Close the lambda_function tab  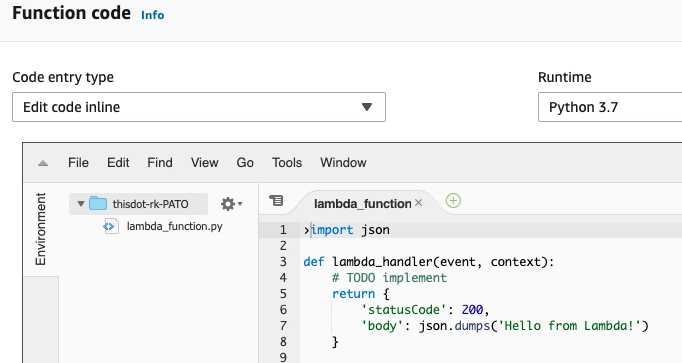coord(418,203)
